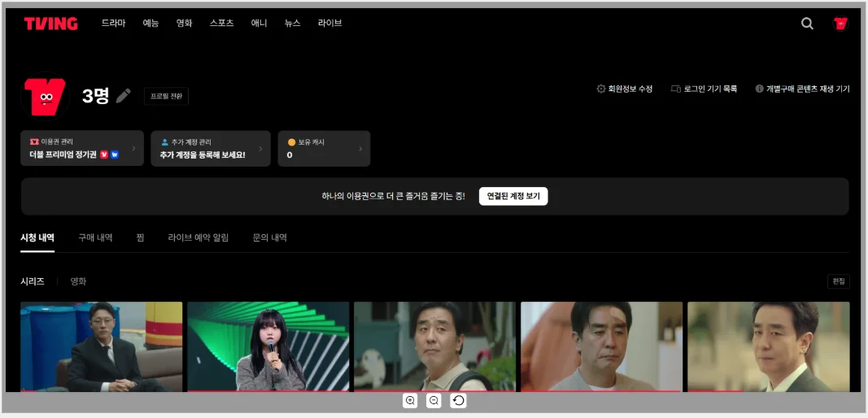Zoom out with magnifier minus icon
Image resolution: width=868 pixels, height=418 pixels.
[434, 400]
